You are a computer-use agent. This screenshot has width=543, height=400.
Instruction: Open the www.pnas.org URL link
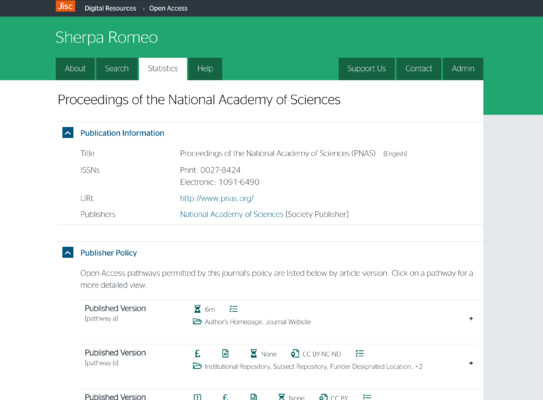point(217,198)
